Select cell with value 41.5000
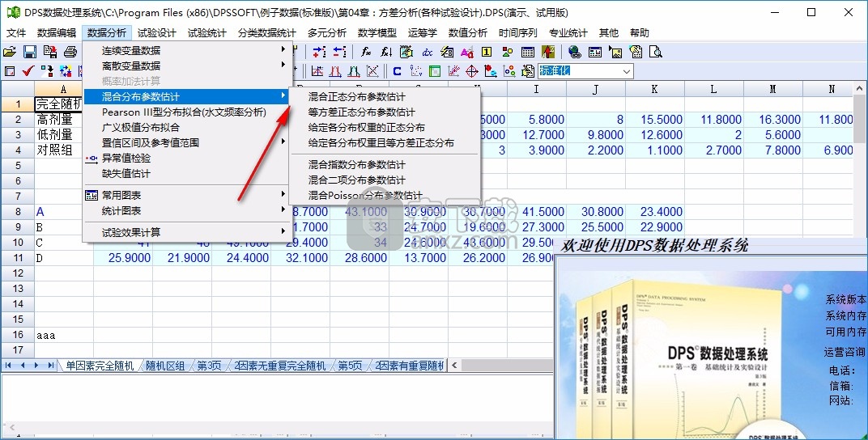This screenshot has height=440, width=868. [x=536, y=212]
